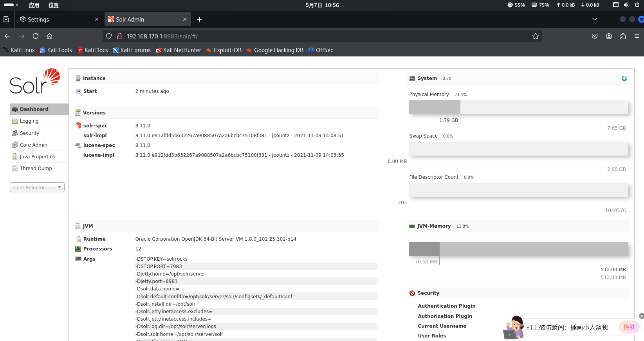The width and height of the screenshot is (644, 341).
Task: Click the System monitor icon
Action: click(x=412, y=78)
